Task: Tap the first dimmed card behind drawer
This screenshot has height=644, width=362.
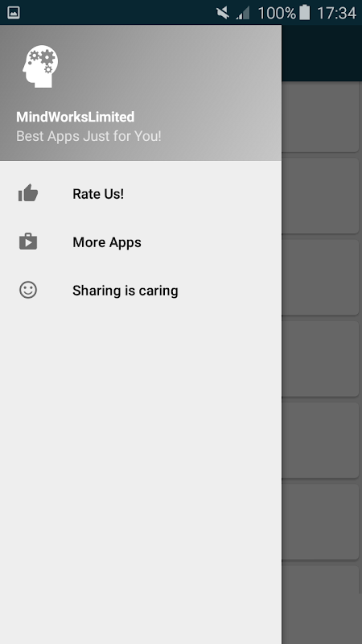Action: point(320,117)
